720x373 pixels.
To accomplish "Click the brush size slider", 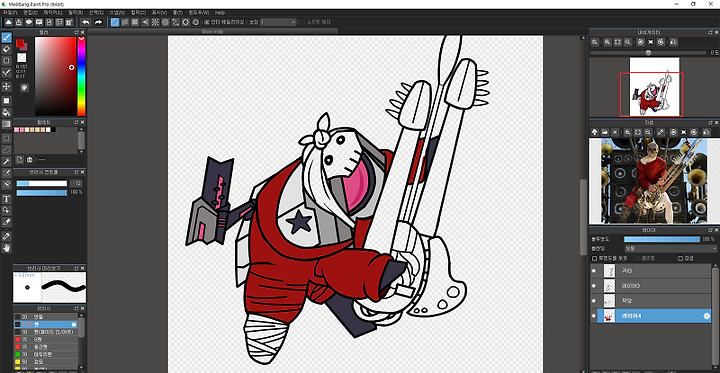I will (x=42, y=183).
